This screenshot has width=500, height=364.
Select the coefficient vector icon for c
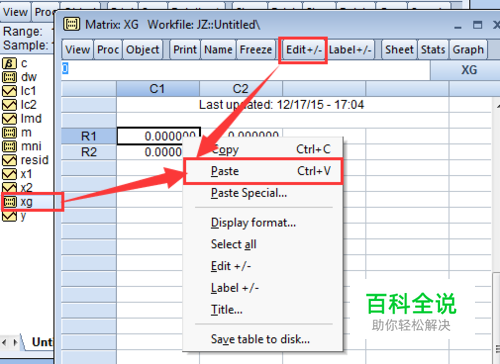point(9,63)
